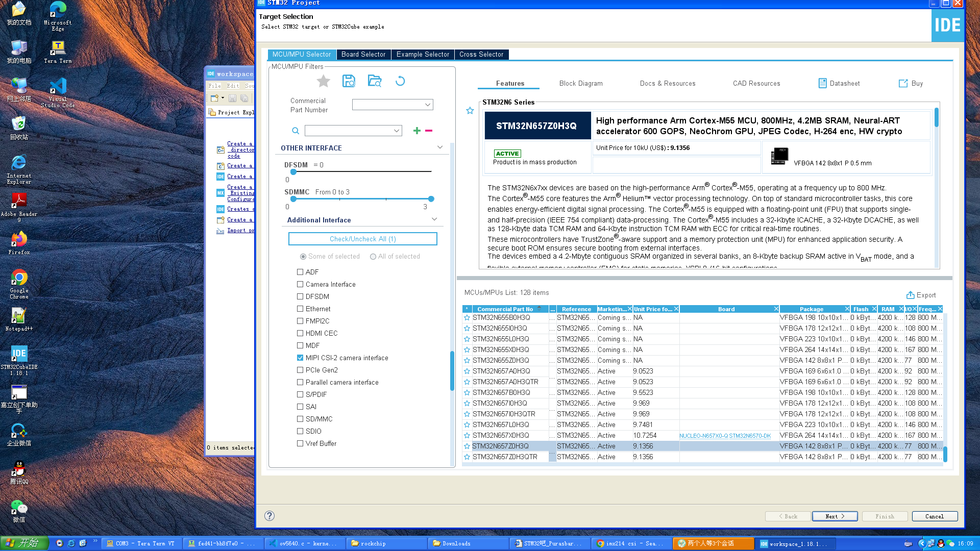Viewport: 980px width, 551px height.
Task: Click the Next button
Action: (x=835, y=516)
